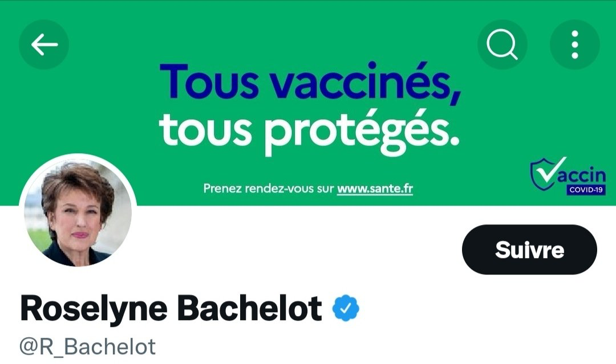Click the www.sante.fr link

coord(375,188)
